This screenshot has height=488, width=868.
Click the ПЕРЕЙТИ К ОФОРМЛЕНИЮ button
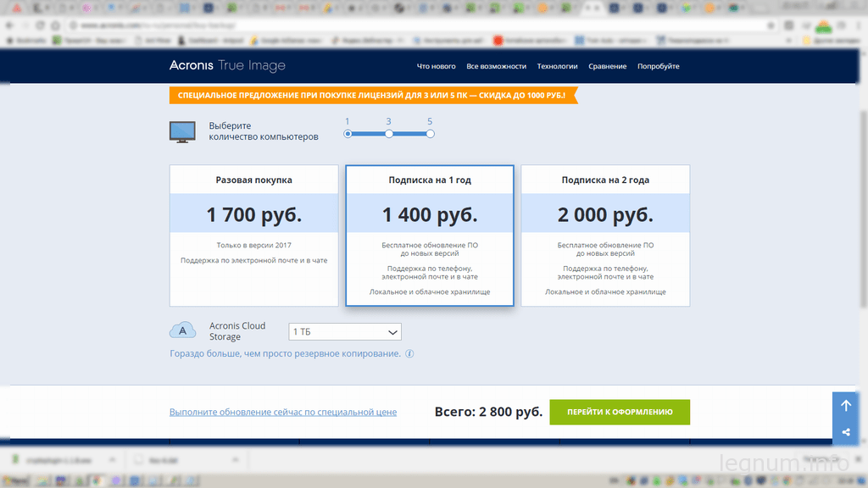pos(620,413)
